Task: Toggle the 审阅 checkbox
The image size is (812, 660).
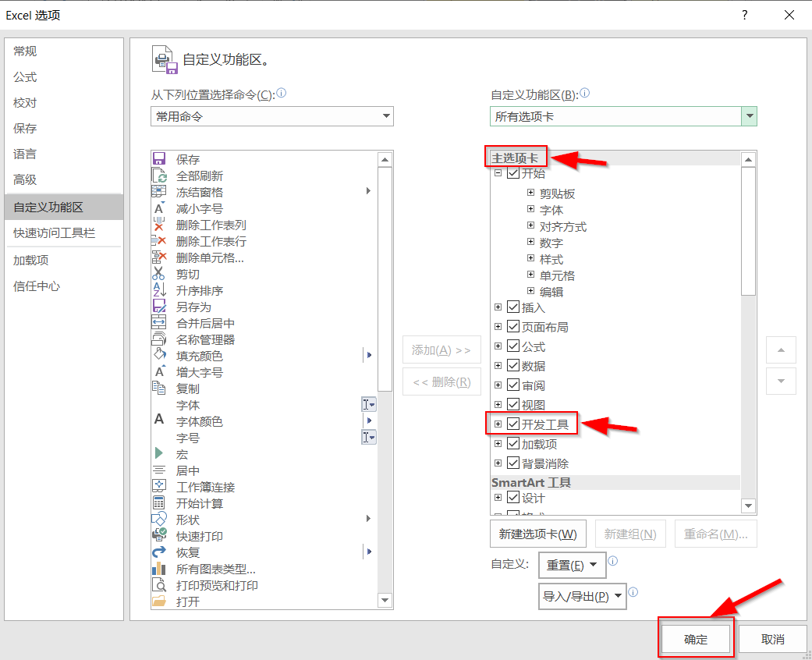Action: 513,385
